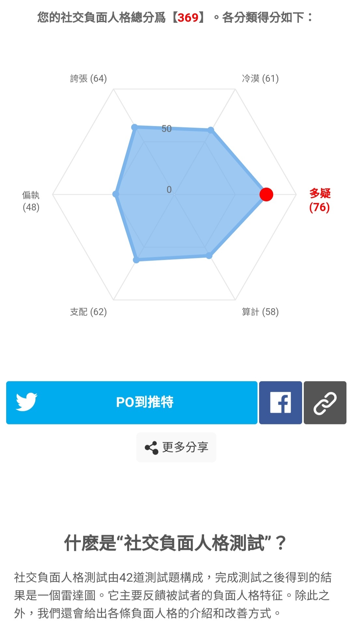This screenshot has height=644, width=352.
Task: Click the 誇張 (64) data point
Action: pyautogui.click(x=135, y=127)
